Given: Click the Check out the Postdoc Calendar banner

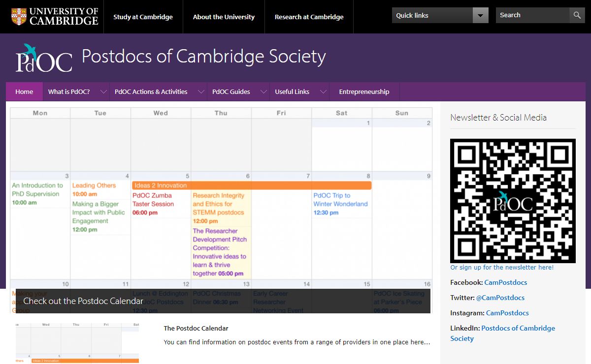Looking at the screenshot, I should pyautogui.click(x=223, y=301).
